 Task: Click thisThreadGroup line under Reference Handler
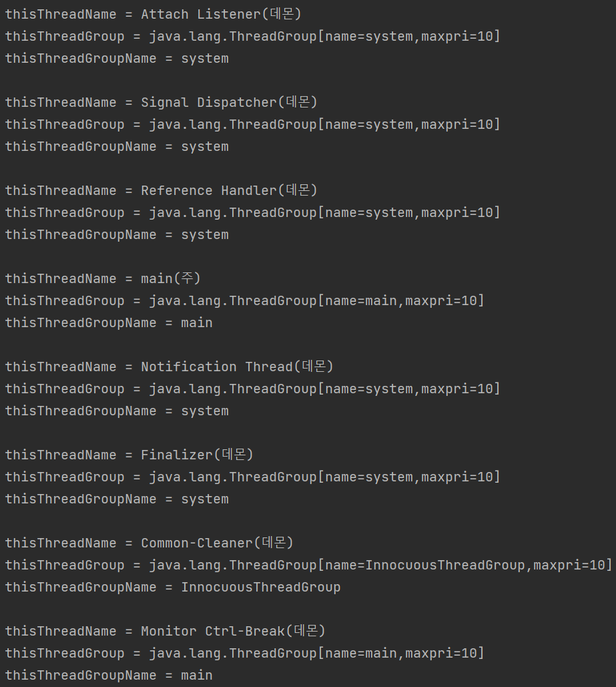252,212
